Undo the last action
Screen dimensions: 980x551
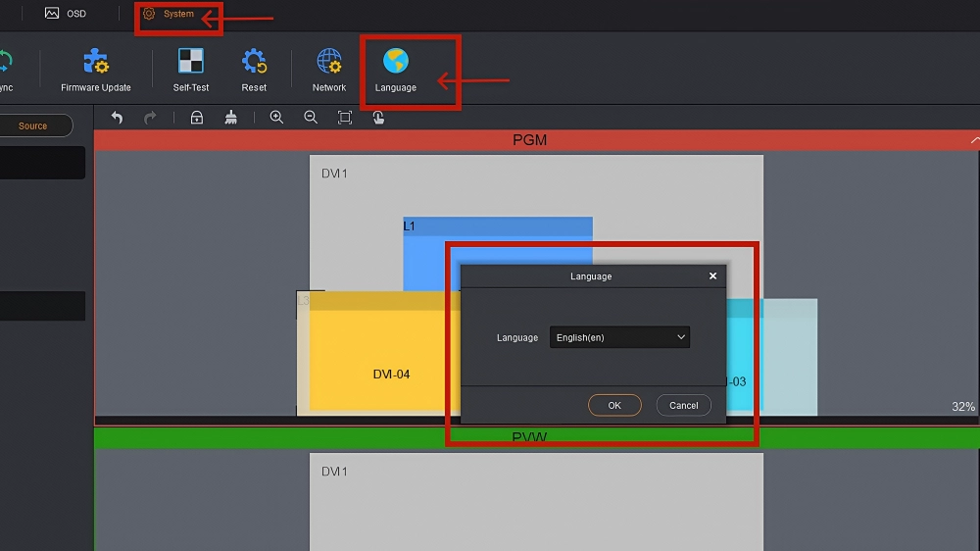click(117, 117)
